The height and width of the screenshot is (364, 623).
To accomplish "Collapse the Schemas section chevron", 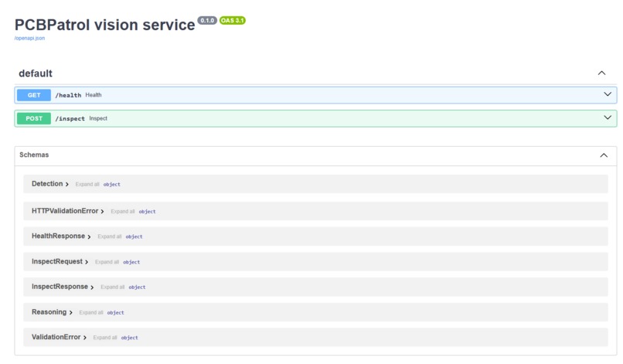I will (604, 155).
